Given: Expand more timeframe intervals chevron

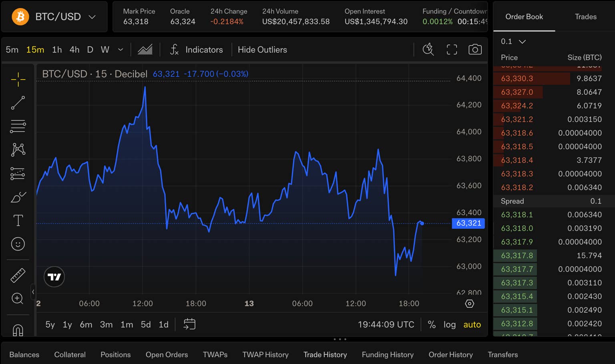Looking at the screenshot, I should 120,50.
